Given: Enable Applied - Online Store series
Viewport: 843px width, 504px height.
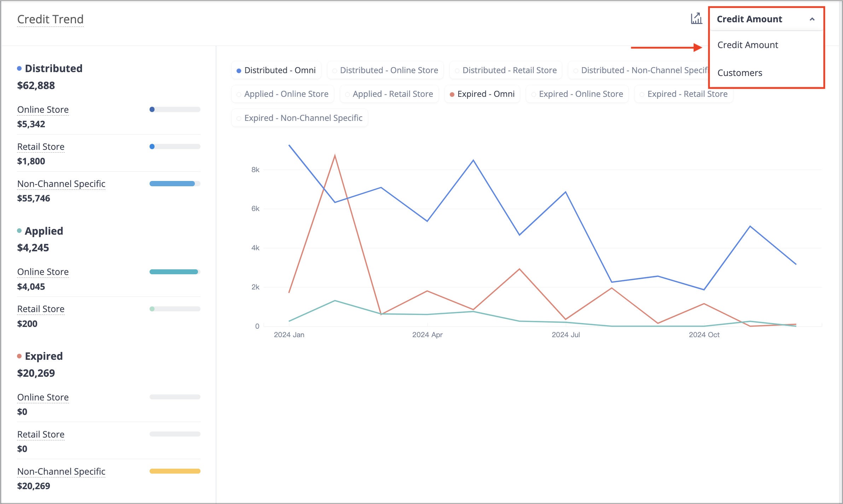Looking at the screenshot, I should [x=283, y=94].
